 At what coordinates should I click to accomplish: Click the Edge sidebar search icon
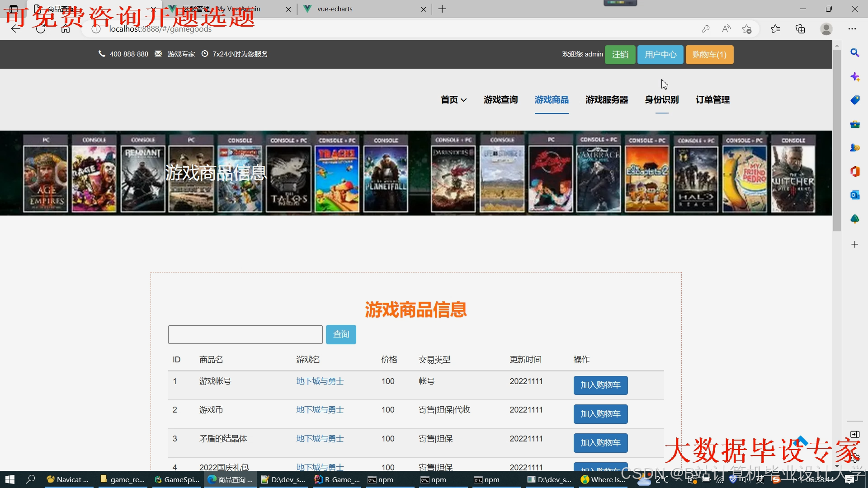854,53
